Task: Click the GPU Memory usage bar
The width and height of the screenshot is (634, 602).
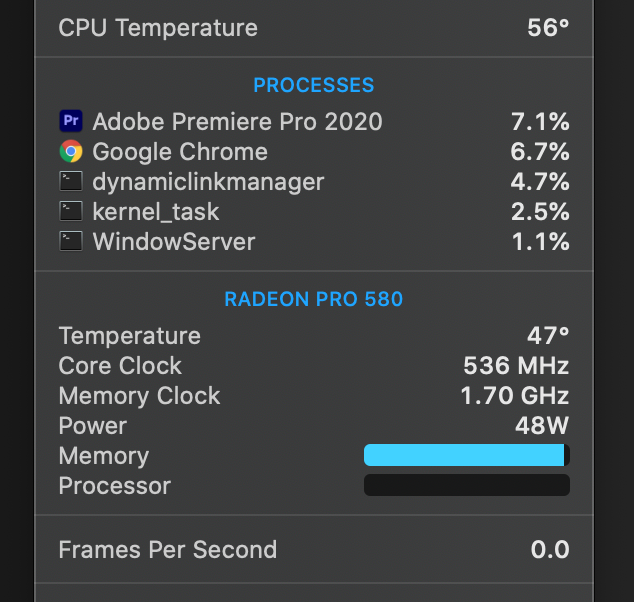Action: (467, 455)
